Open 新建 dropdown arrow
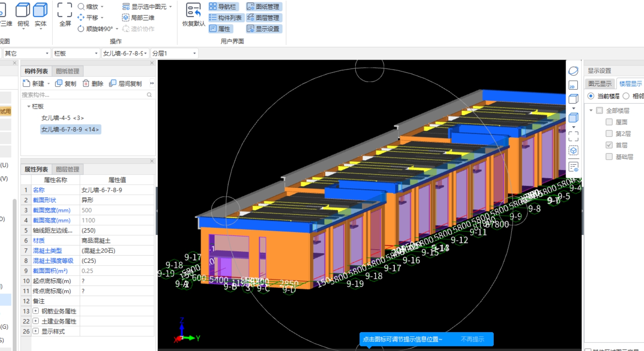Image resolution: width=644 pixels, height=351 pixels. point(49,84)
